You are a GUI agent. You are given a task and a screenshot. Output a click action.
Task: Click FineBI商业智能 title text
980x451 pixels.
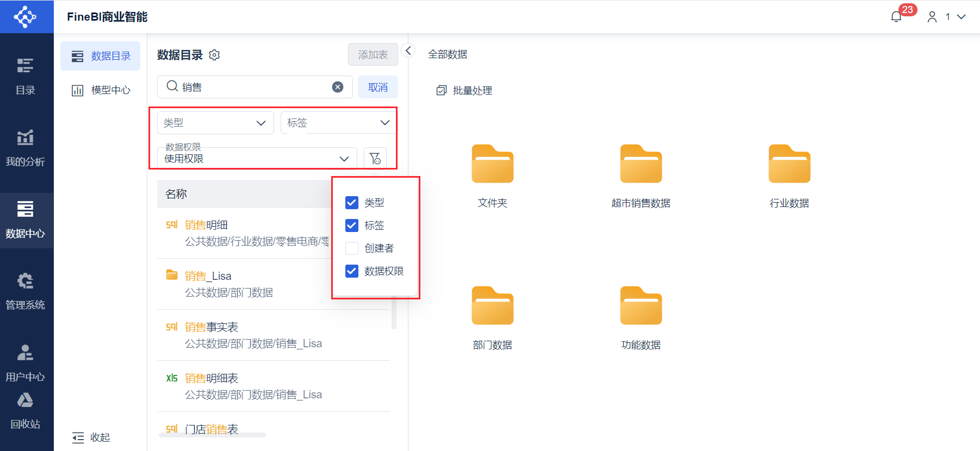tap(107, 17)
